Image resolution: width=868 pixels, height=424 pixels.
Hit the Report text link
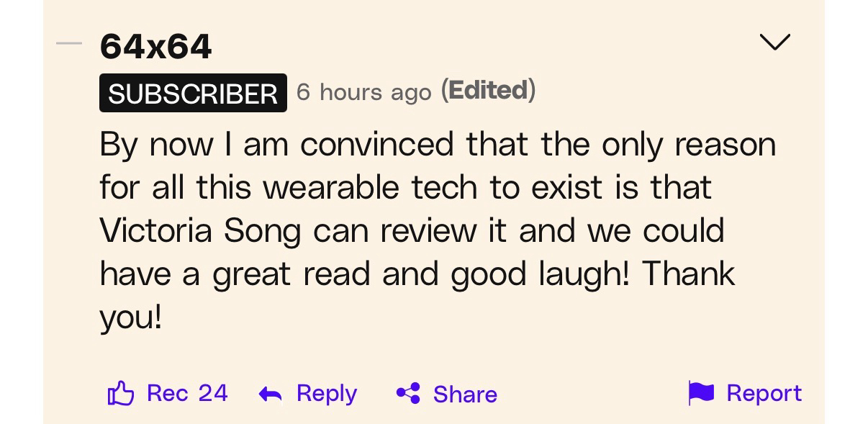pos(764,393)
